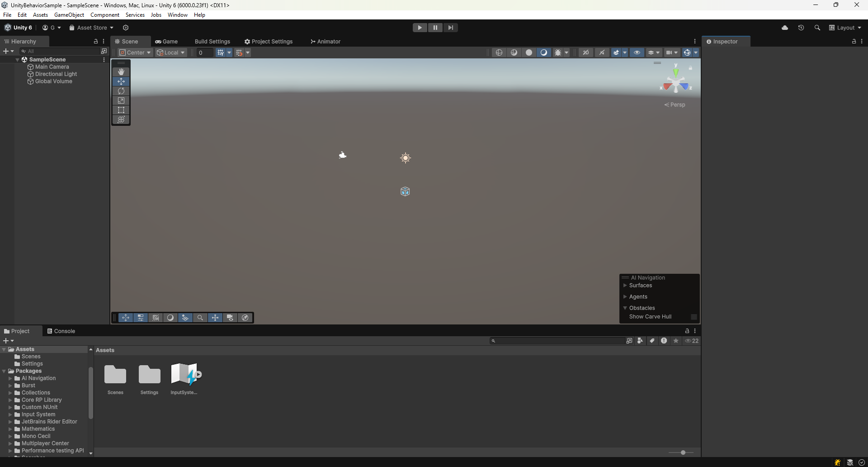This screenshot has width=868, height=467.
Task: Click the Search by Type icon in Project
Action: point(640,341)
